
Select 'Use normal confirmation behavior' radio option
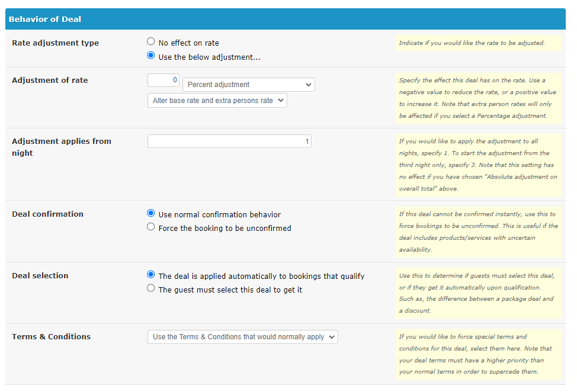(151, 213)
